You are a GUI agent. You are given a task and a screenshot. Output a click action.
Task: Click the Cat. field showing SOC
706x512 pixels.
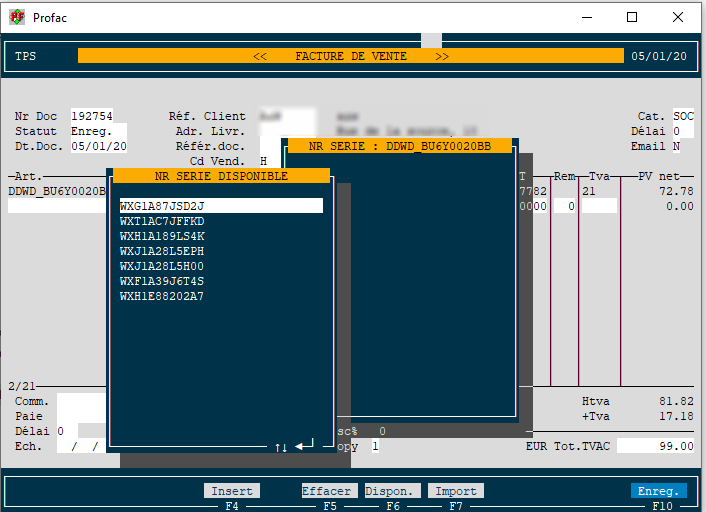pos(683,117)
